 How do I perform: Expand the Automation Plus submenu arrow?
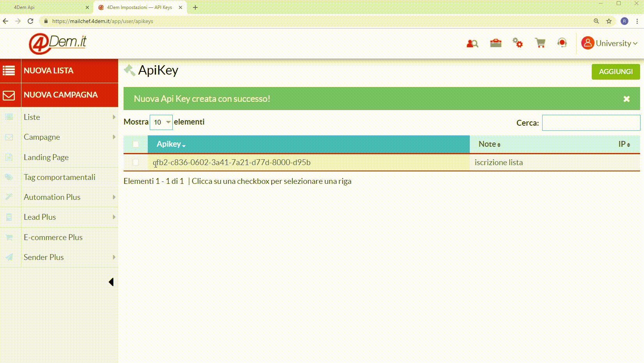pyautogui.click(x=114, y=197)
